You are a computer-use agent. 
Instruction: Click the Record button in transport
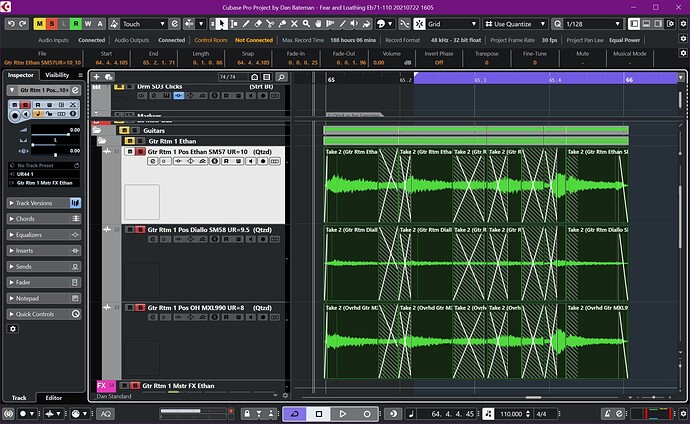tap(367, 414)
